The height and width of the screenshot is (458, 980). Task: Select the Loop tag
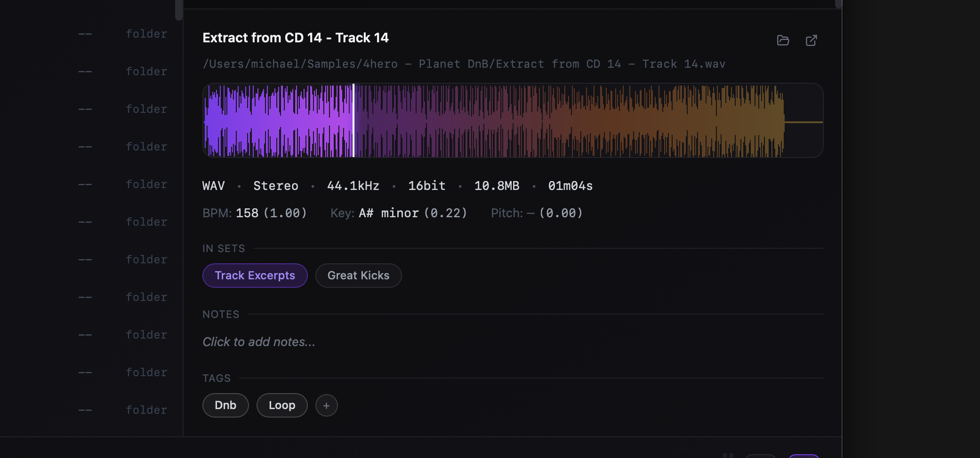(282, 405)
